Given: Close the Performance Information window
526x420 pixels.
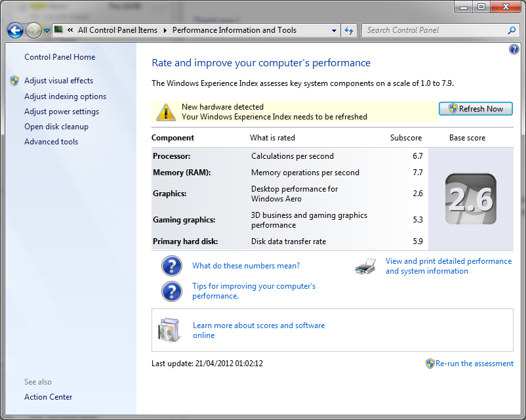Looking at the screenshot, I should click(506, 7).
